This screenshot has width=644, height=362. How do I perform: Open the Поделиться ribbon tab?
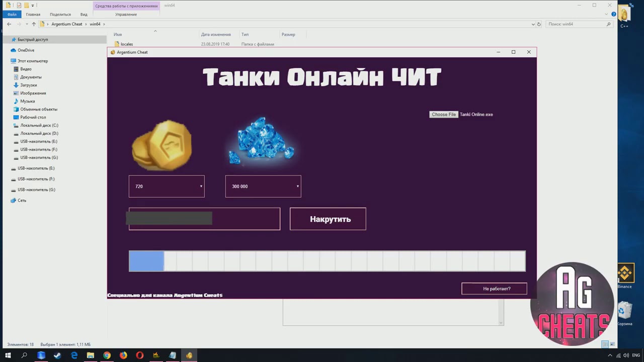[60, 15]
